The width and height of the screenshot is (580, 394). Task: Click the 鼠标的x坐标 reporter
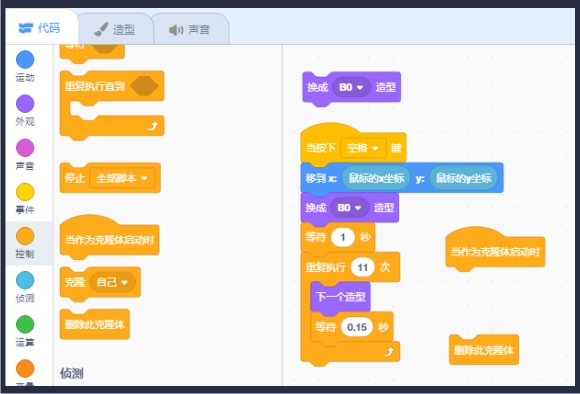pos(376,178)
